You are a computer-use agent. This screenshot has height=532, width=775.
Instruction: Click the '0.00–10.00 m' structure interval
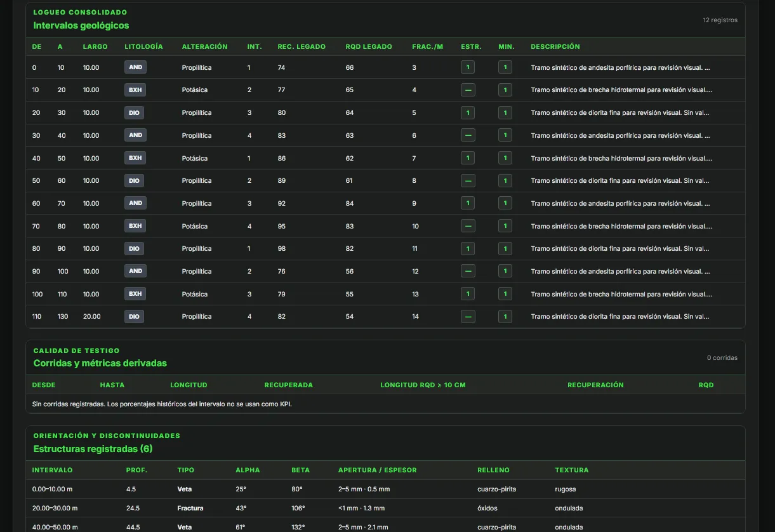click(x=53, y=489)
